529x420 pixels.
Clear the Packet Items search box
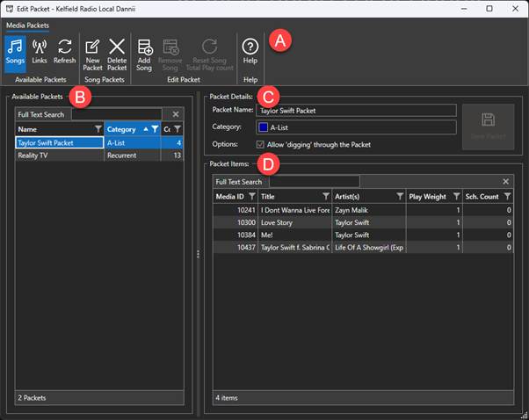pyautogui.click(x=505, y=181)
